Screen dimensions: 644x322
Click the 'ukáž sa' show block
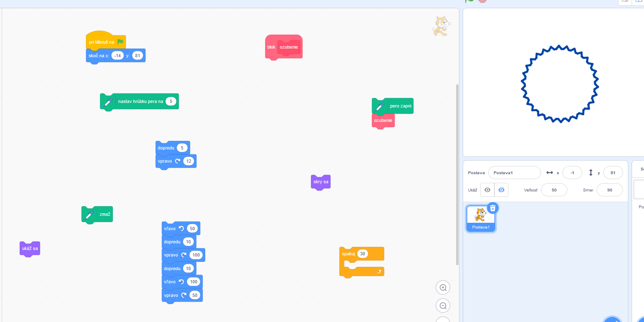30,248
